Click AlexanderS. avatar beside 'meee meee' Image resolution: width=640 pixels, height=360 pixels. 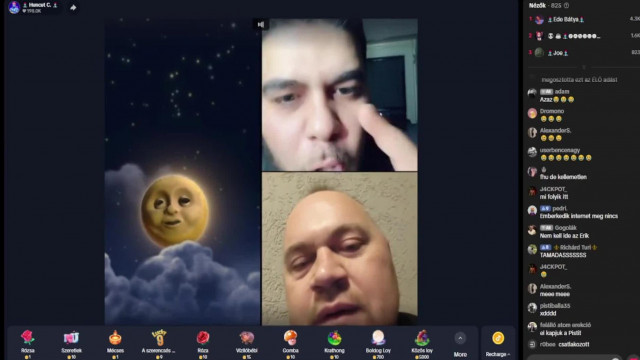pyautogui.click(x=532, y=289)
